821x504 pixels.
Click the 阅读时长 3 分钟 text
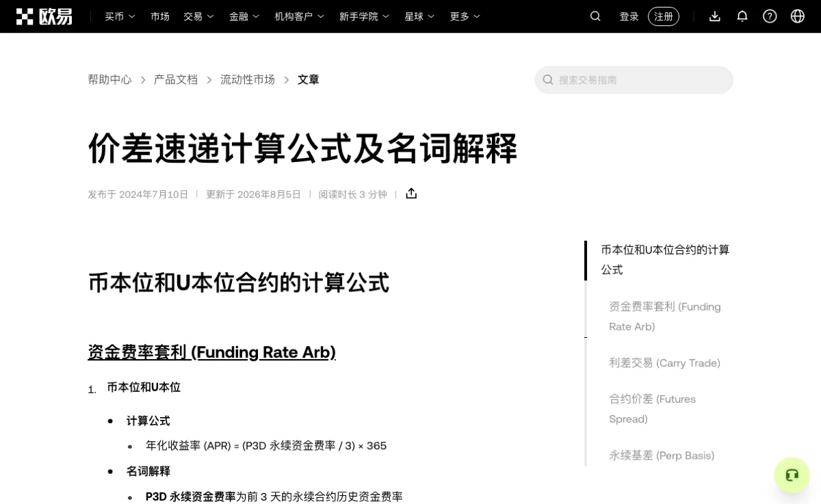pos(352,194)
